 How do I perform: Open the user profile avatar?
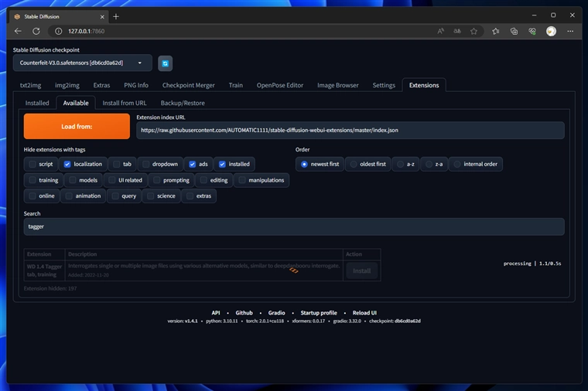[x=551, y=31]
